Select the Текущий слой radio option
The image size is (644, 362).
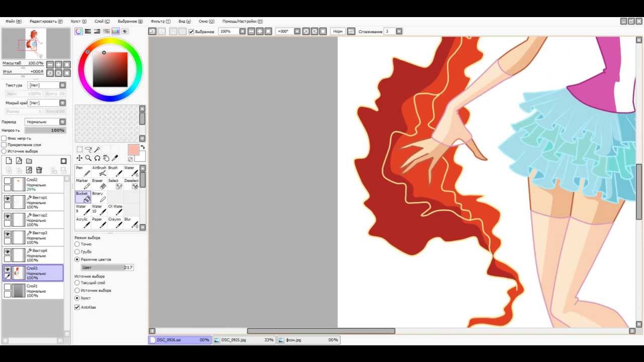pyautogui.click(x=77, y=283)
